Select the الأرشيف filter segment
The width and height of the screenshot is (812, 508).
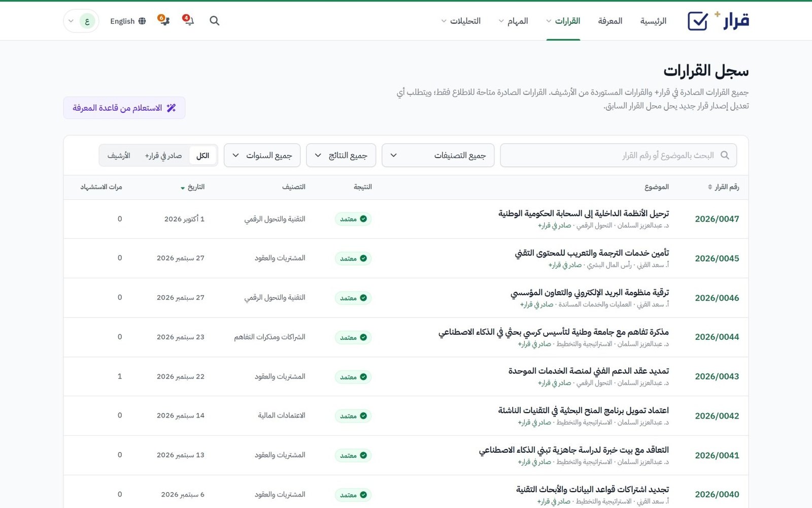[119, 155]
